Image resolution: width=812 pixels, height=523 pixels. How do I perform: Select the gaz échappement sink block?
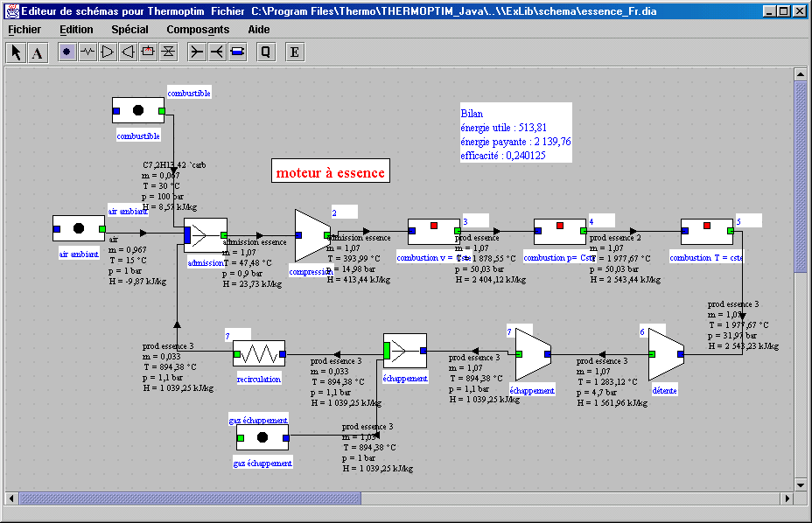coord(262,437)
